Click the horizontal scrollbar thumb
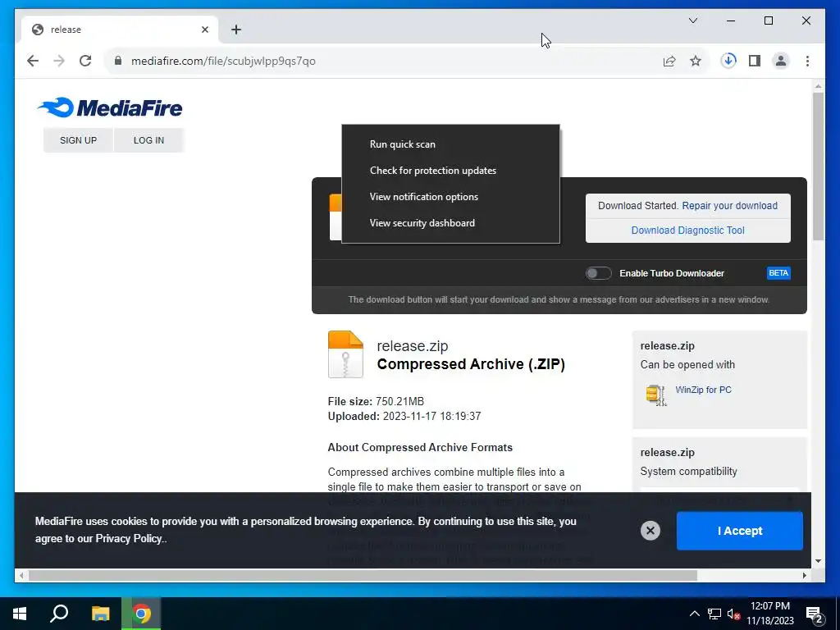Screen dimensions: 840x630 click(363, 575)
